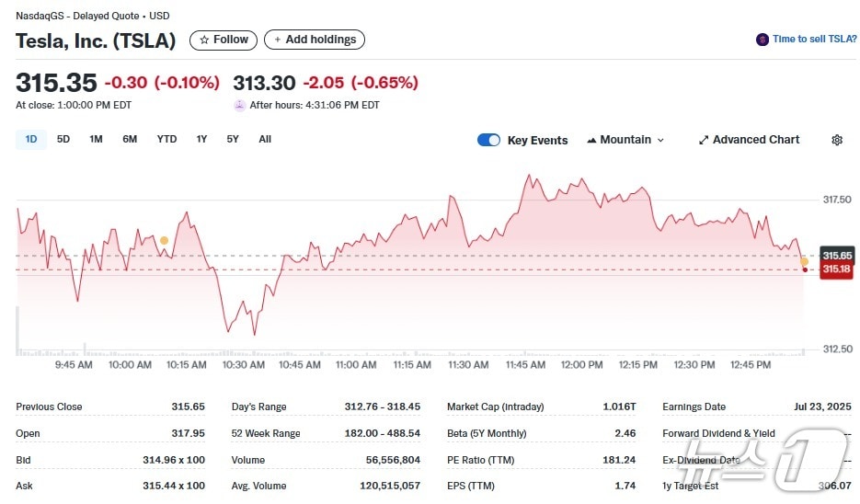The image size is (860, 504).
Task: Click the after hours moon icon
Action: click(240, 105)
